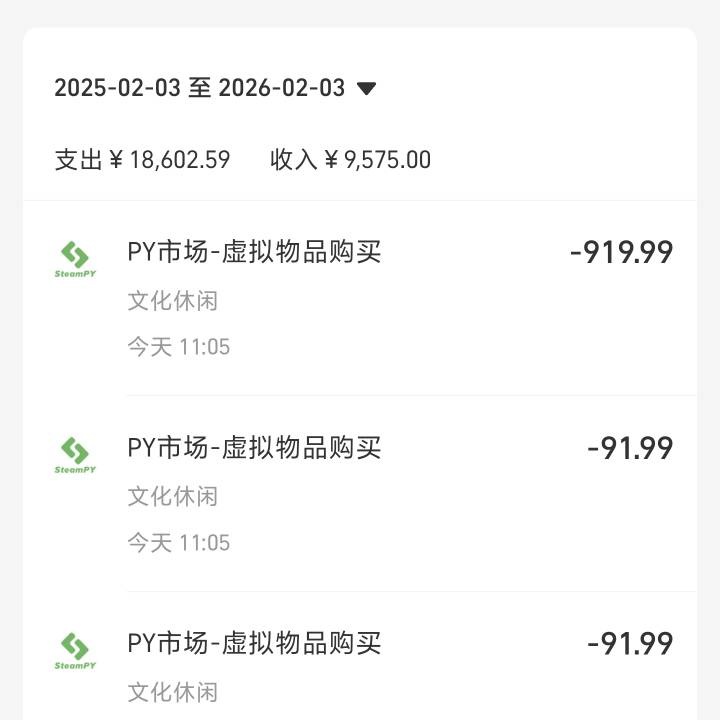Image resolution: width=720 pixels, height=720 pixels.
Task: Click the -91.99 amount in the middle transaction
Action: click(630, 448)
